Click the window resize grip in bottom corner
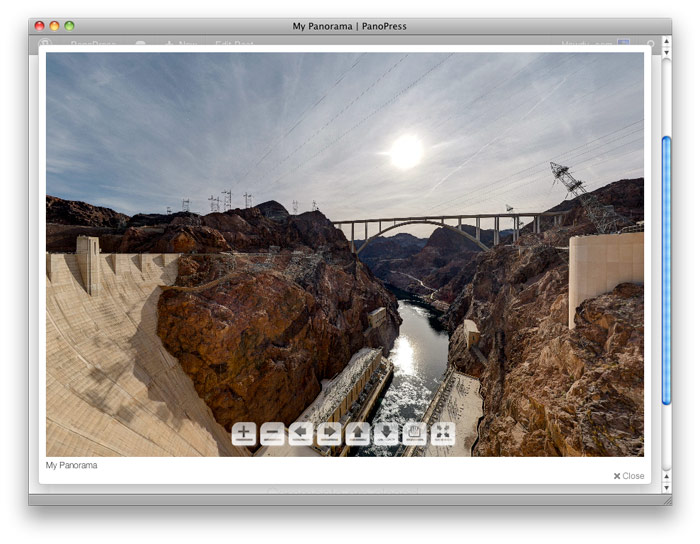 tap(665, 499)
